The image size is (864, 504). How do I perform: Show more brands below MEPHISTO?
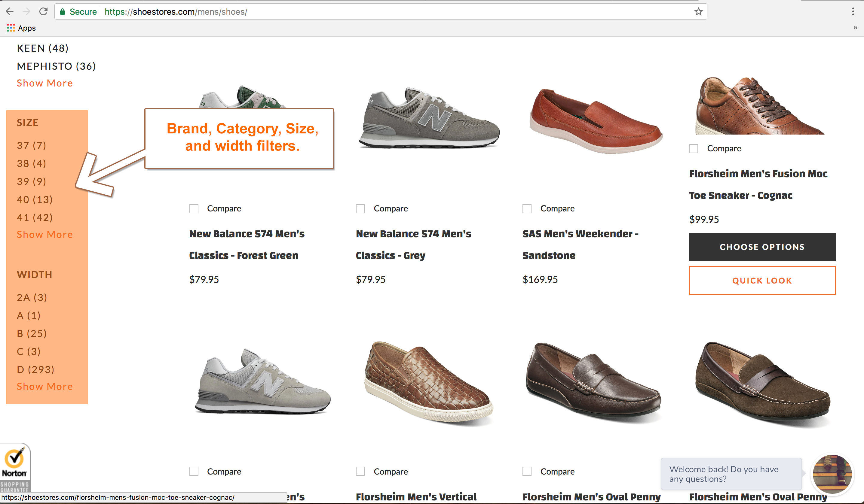pyautogui.click(x=45, y=83)
